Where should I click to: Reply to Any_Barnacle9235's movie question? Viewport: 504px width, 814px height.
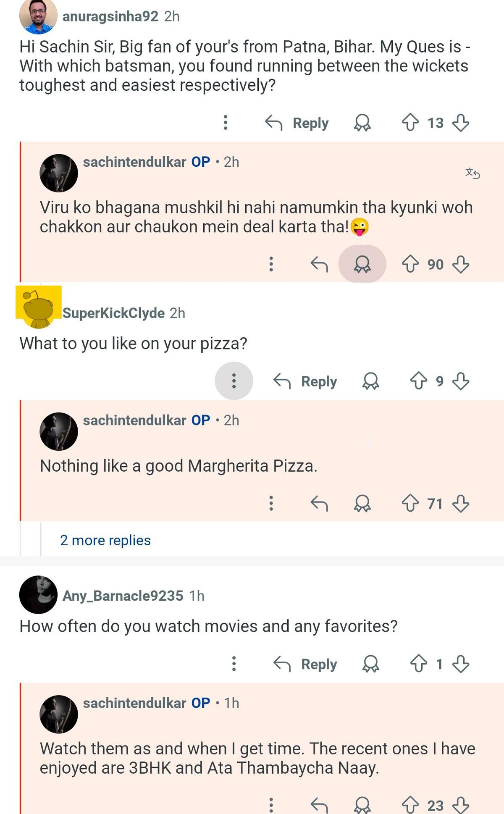click(x=306, y=664)
